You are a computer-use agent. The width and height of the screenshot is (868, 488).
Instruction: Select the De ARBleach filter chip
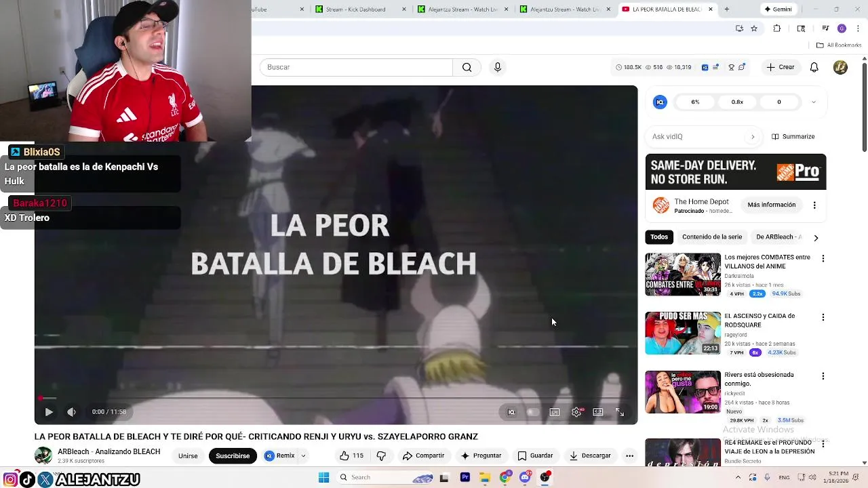tap(777, 237)
